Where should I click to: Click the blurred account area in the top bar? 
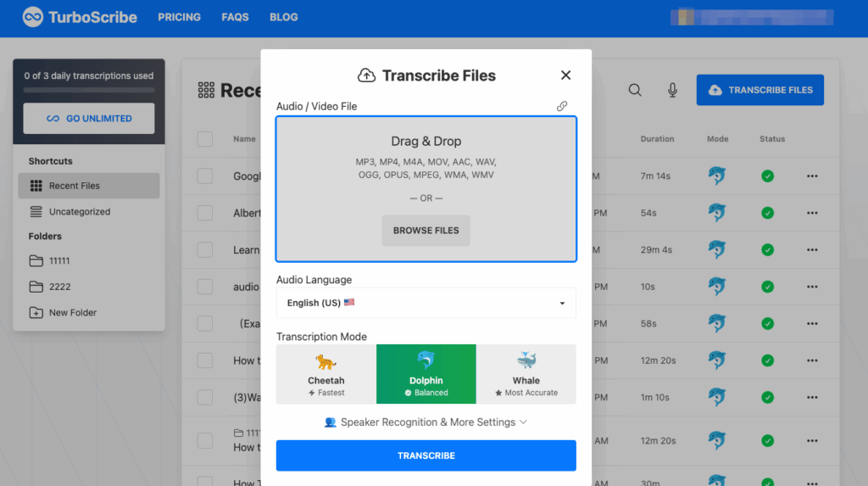click(x=752, y=17)
